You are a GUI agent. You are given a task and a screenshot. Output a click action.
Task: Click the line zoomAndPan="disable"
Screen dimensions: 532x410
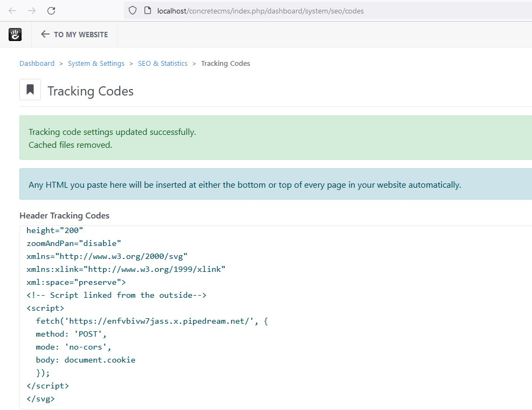click(x=74, y=243)
